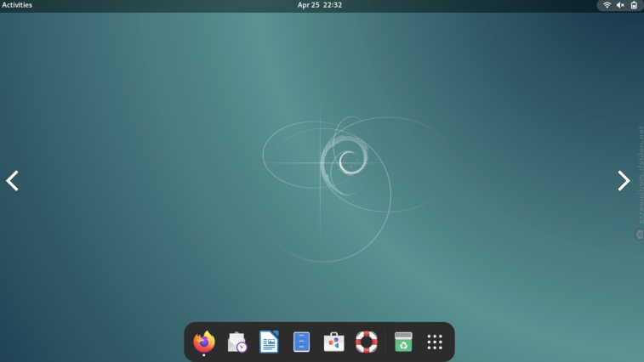Open the Activities overview
Screen dimensions: 644x362
[x=17, y=5]
